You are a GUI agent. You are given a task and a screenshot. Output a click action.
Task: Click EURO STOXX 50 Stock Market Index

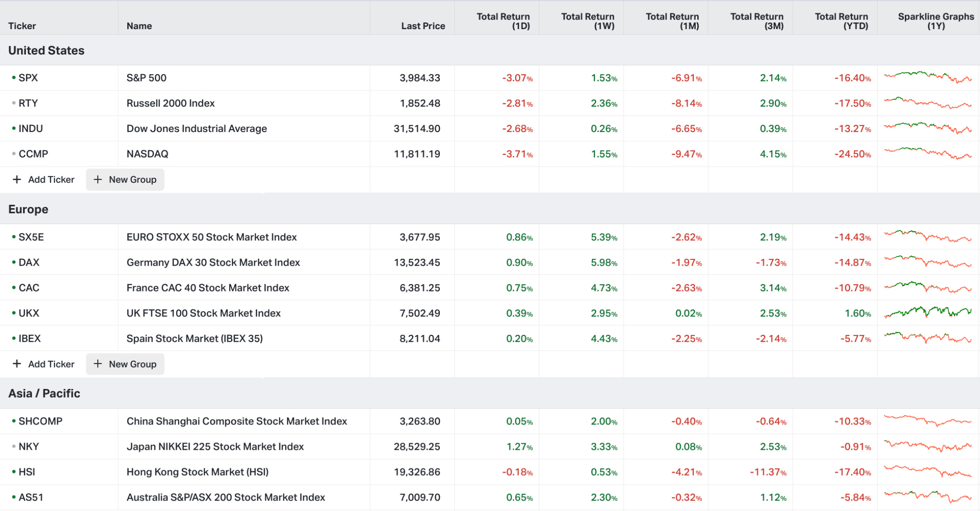coord(212,237)
